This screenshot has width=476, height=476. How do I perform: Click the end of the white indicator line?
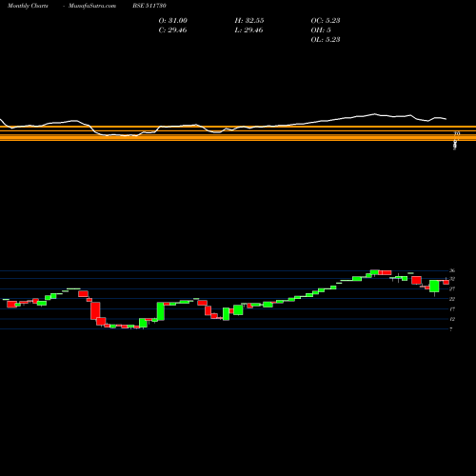pos(446,119)
